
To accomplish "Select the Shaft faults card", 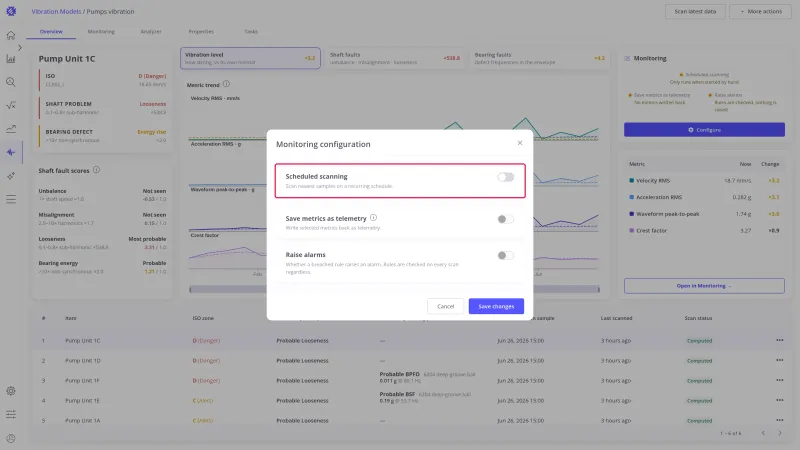I will pyautogui.click(x=394, y=58).
